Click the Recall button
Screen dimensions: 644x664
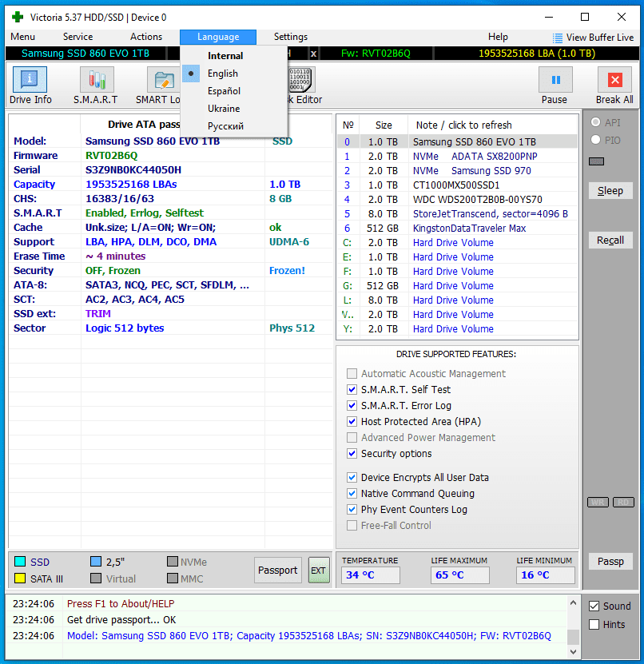pos(610,240)
